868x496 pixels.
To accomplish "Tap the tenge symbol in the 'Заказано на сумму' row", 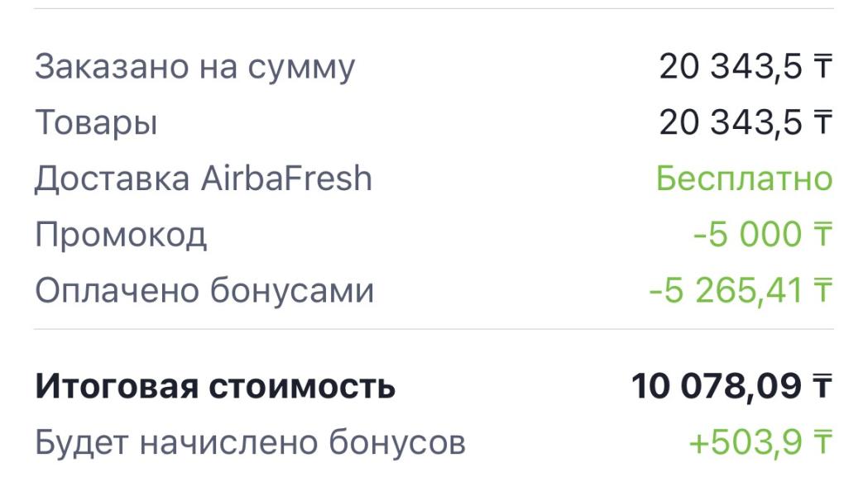I will pyautogui.click(x=822, y=66).
